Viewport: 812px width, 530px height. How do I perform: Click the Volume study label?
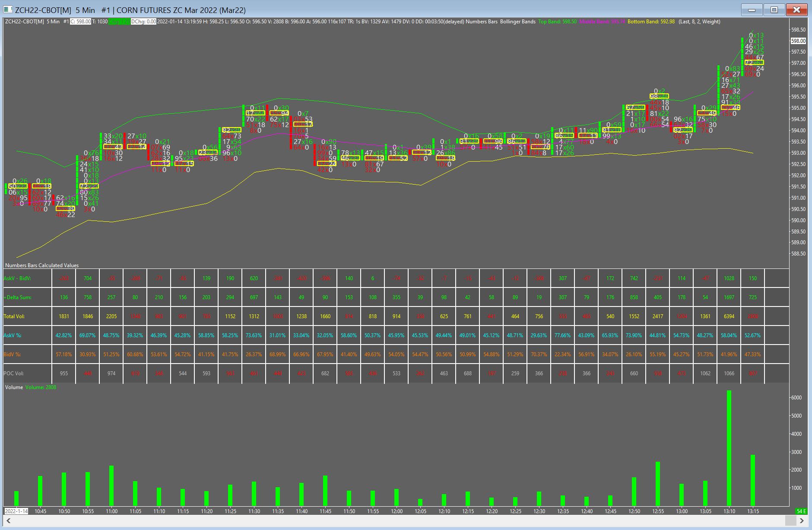pos(14,387)
